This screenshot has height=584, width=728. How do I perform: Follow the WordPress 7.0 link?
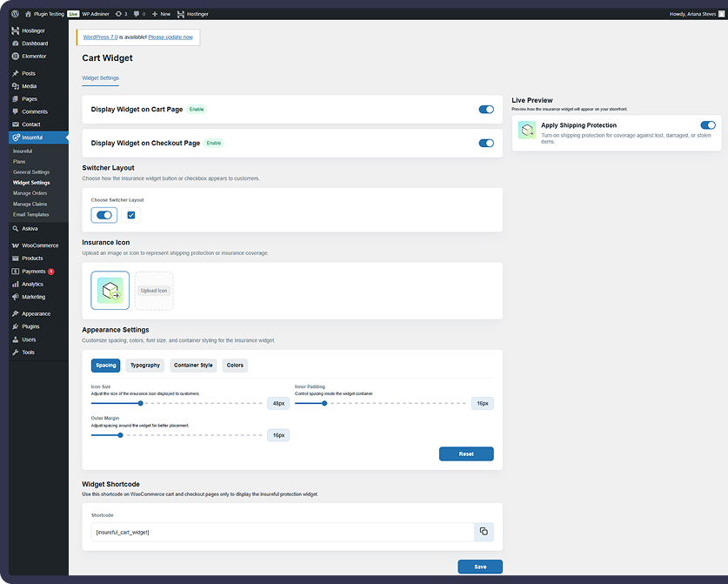click(100, 37)
